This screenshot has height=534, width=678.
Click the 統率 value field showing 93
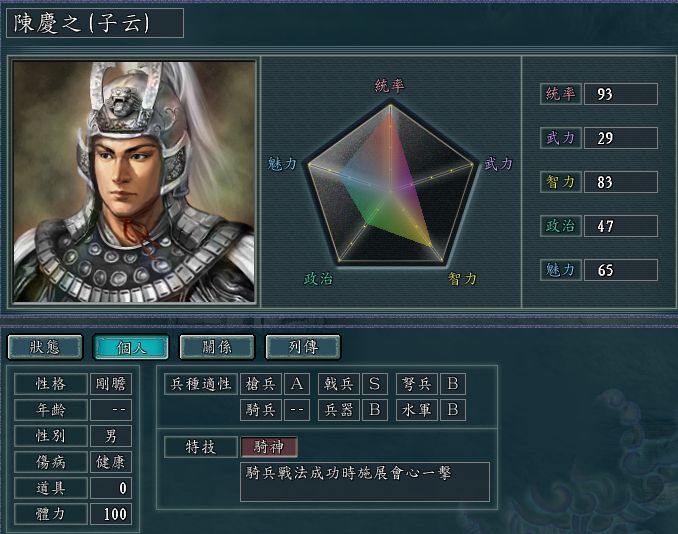click(x=620, y=94)
